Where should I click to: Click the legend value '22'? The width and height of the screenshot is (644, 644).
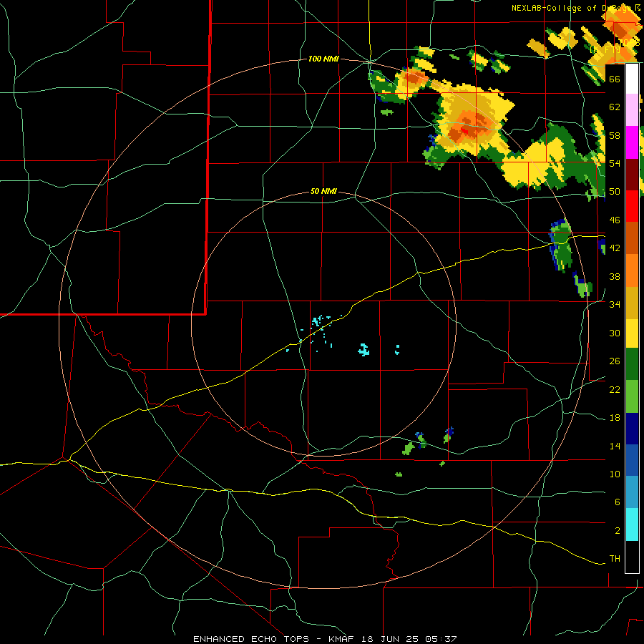point(615,389)
